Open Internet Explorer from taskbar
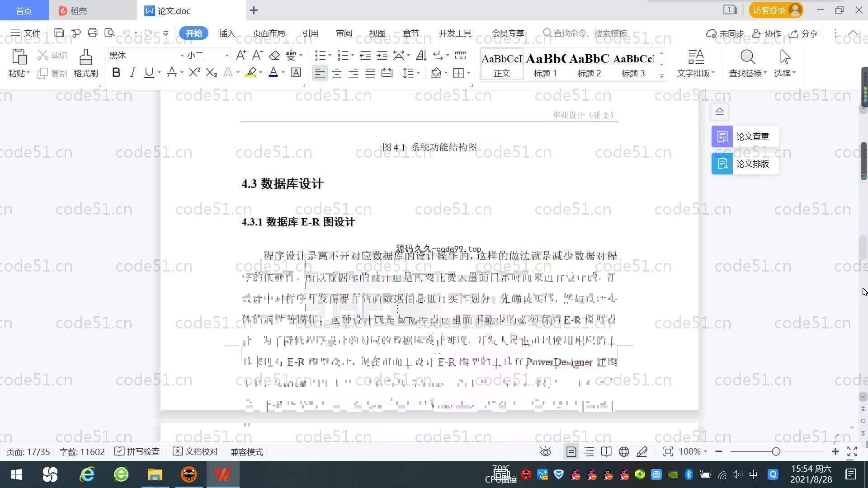 point(87,474)
